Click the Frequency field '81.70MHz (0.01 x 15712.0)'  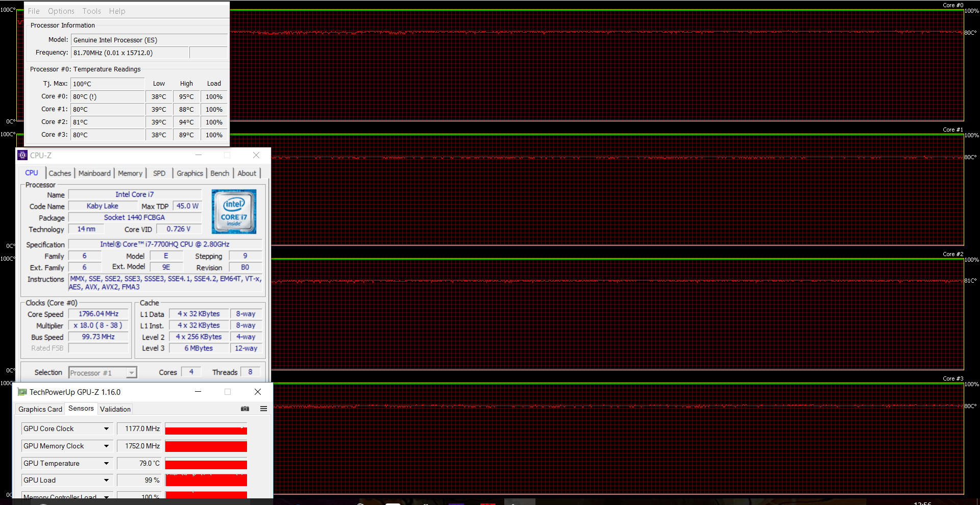point(130,53)
